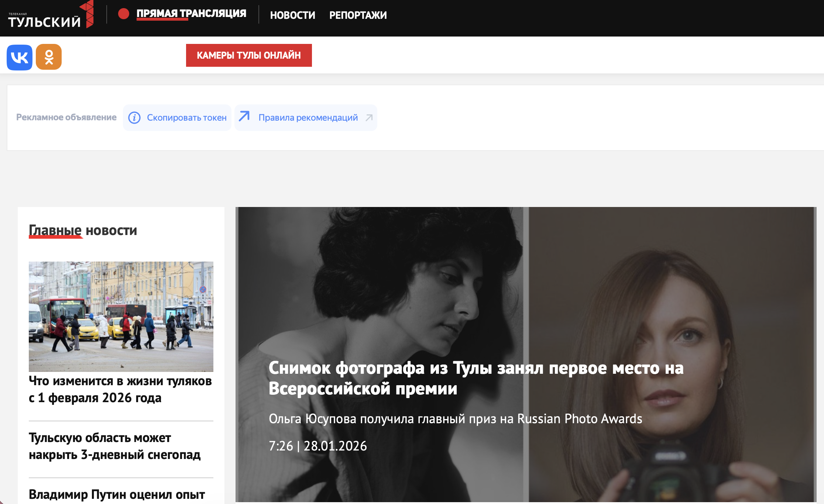This screenshot has height=504, width=824.
Task: Open the Правила рекомендаций link
Action: click(x=308, y=118)
